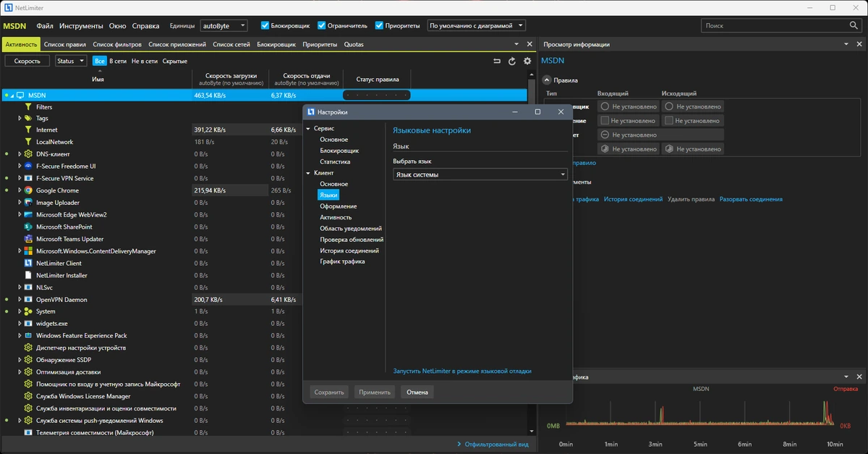Click the MSDN computer monitor icon
The image size is (868, 454).
coord(20,95)
